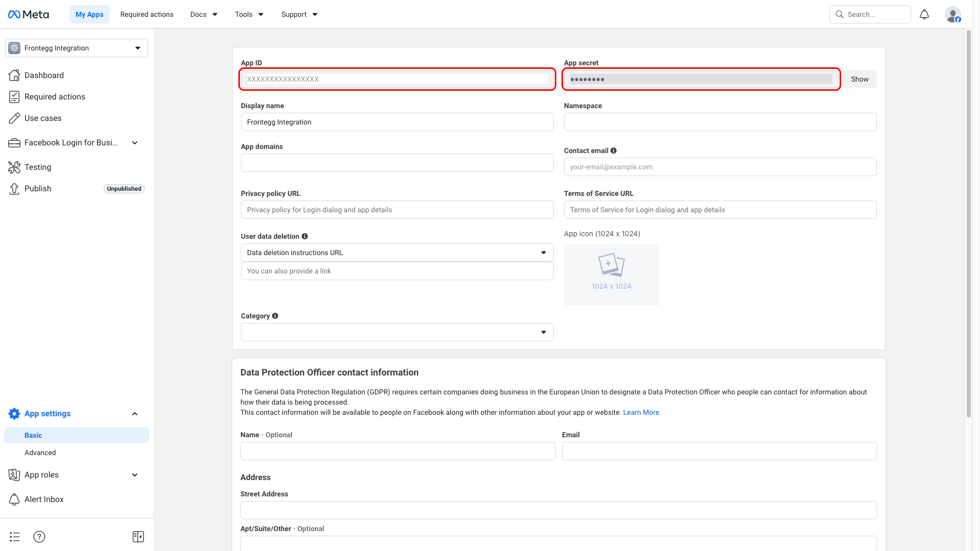Open the notifications bell

click(924, 14)
